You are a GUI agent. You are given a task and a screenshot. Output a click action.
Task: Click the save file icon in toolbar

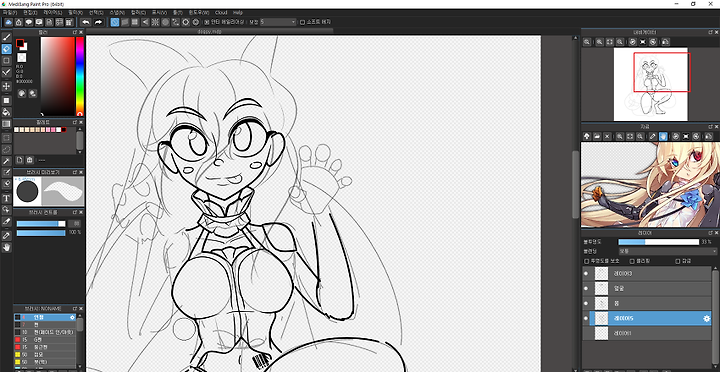(x=49, y=22)
